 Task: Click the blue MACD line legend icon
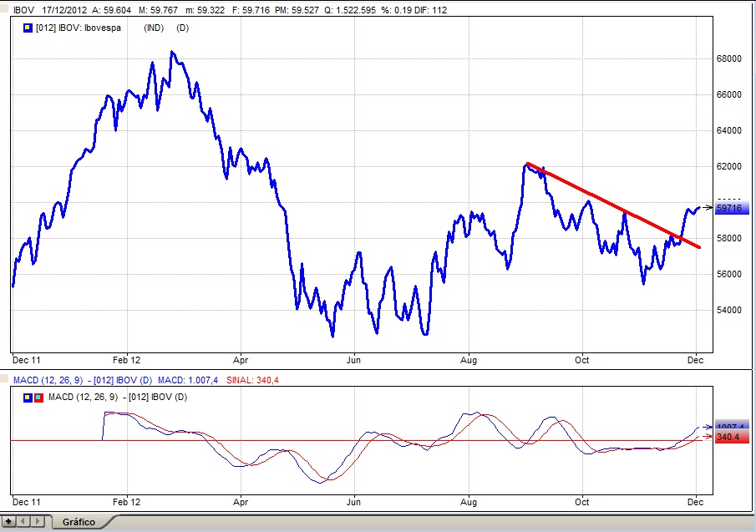point(28,395)
